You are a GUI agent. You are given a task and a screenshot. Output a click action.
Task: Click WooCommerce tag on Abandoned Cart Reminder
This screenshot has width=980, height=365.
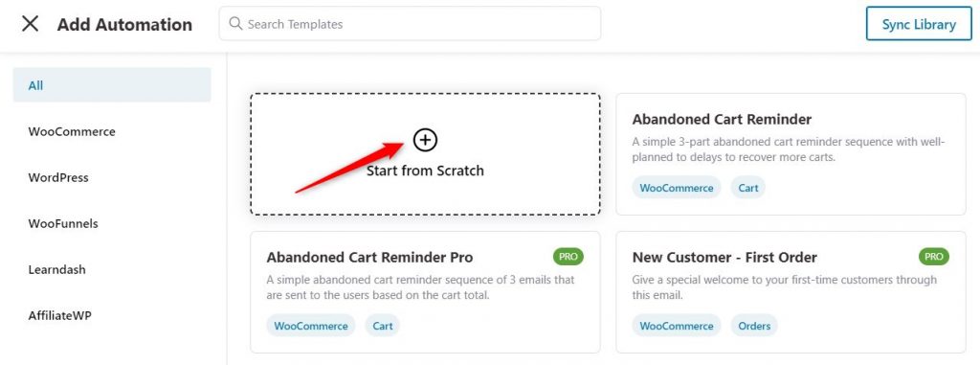coord(677,188)
